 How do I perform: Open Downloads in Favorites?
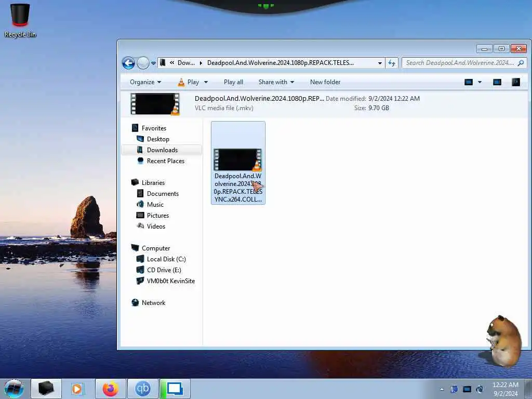pyautogui.click(x=162, y=150)
